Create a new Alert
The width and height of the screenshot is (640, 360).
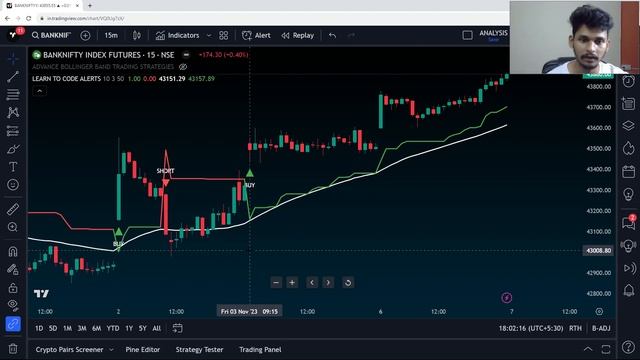point(256,36)
